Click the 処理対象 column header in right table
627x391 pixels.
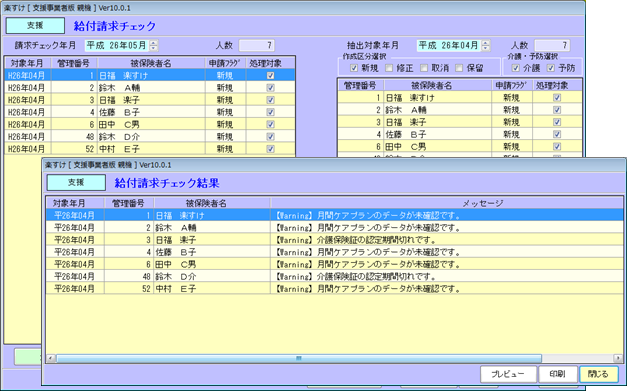(x=557, y=85)
